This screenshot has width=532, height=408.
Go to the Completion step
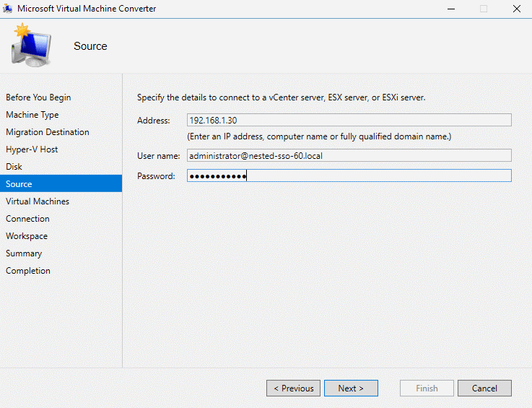(28, 271)
